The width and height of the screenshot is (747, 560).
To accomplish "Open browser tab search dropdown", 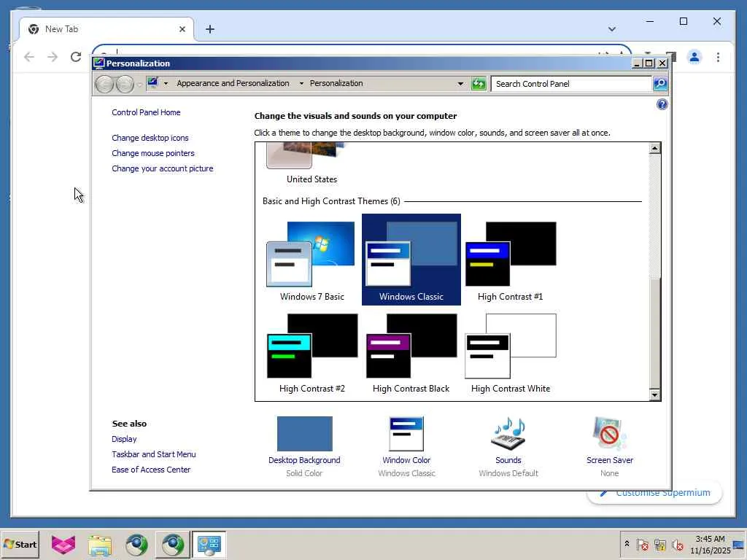I will pos(612,29).
